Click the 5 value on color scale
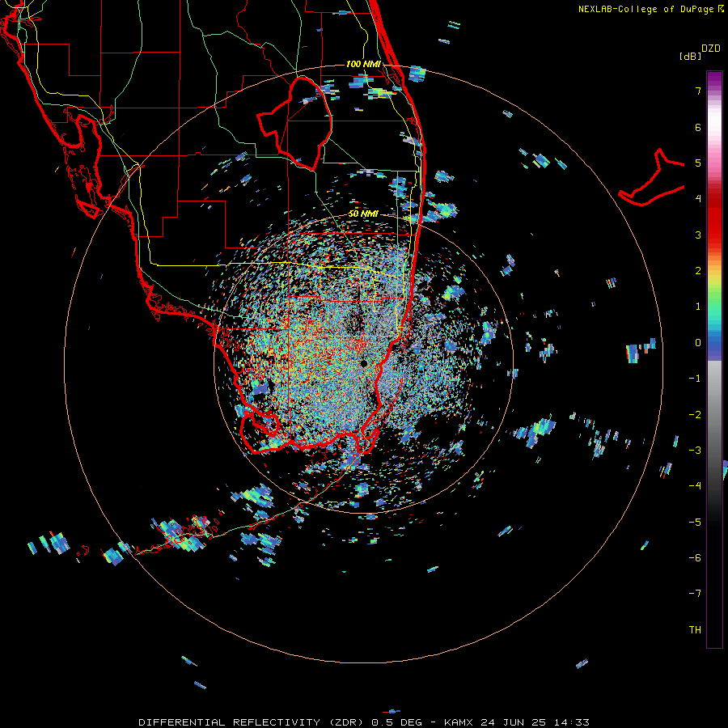This screenshot has width=728, height=728. click(x=698, y=163)
